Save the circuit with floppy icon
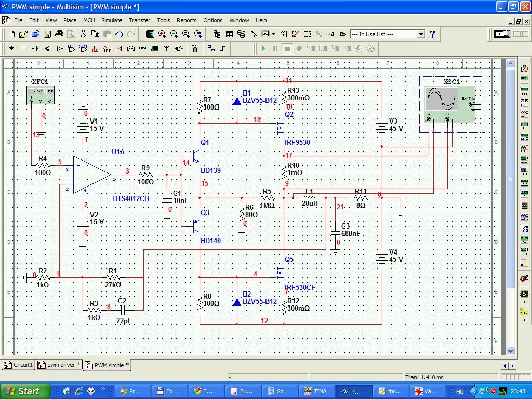Image resolution: width=532 pixels, height=399 pixels. [x=47, y=34]
